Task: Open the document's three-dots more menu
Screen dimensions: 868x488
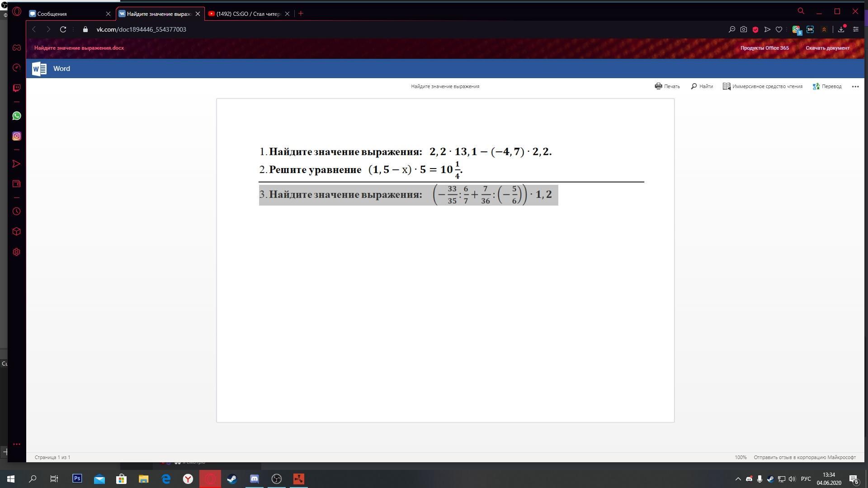Action: click(x=855, y=86)
